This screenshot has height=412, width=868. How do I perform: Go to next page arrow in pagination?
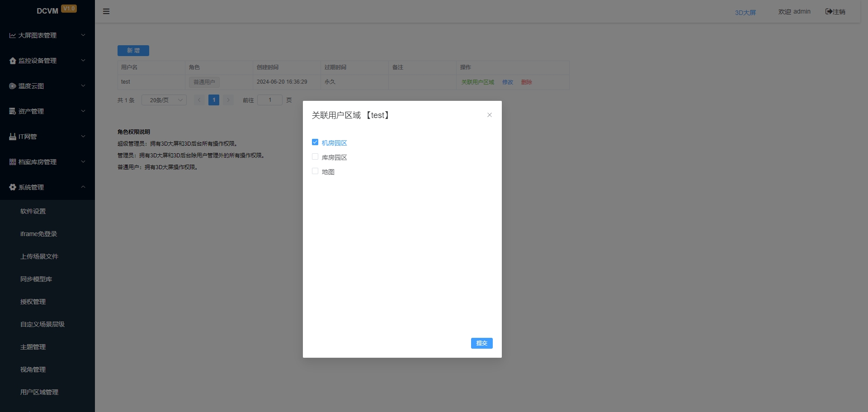coord(228,100)
